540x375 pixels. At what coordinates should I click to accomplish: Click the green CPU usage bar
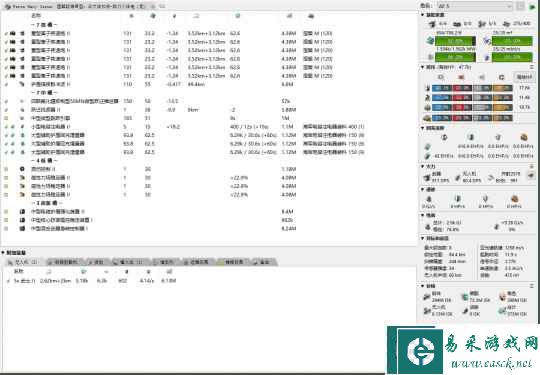[455, 41]
